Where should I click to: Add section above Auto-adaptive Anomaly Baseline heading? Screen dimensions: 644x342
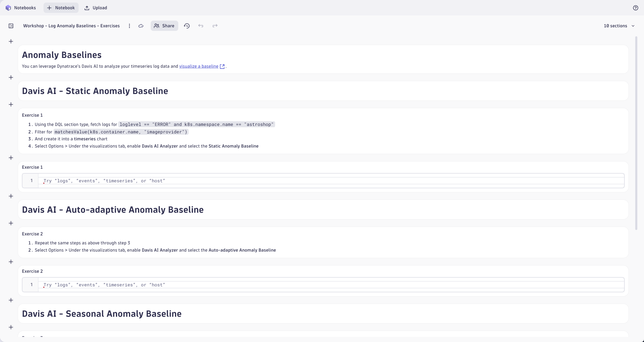click(x=11, y=196)
